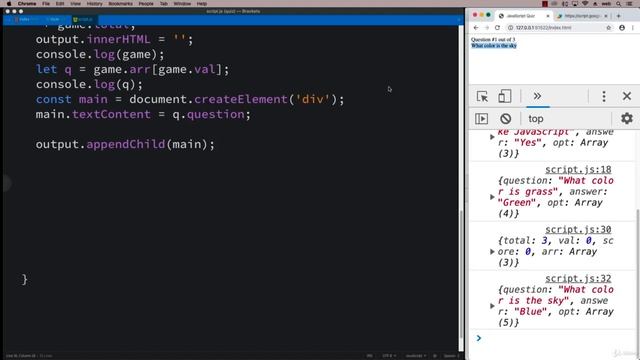Expand the 'What color is the sky' logged object
Image resolution: width=640 pixels, height=360 pixels.
click(x=492, y=306)
